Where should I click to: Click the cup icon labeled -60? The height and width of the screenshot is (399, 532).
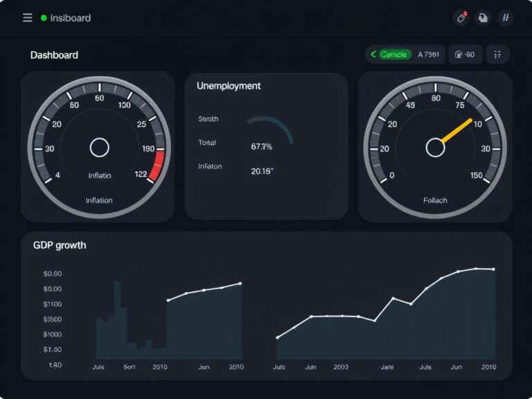[465, 54]
